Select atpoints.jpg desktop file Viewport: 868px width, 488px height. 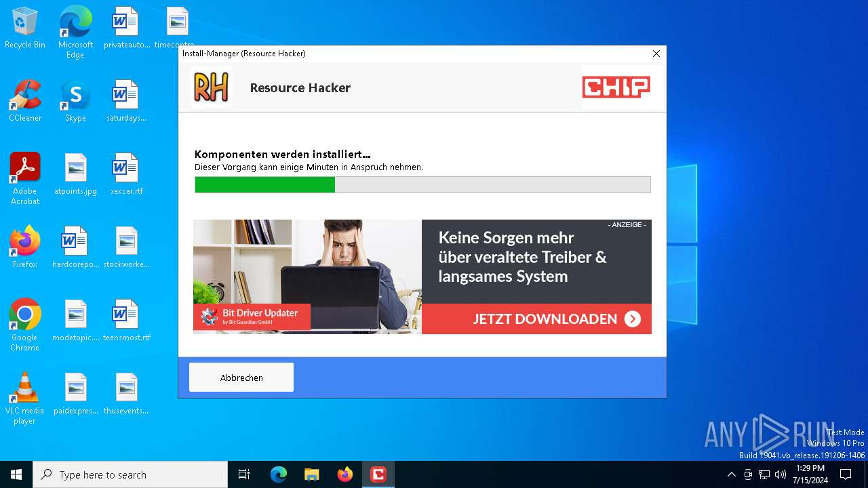tap(75, 174)
